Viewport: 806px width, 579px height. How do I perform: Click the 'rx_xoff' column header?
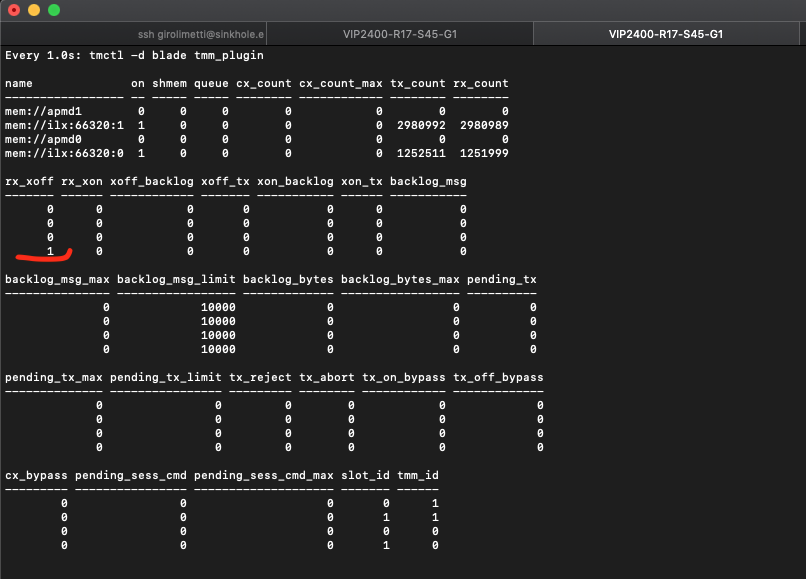29,182
